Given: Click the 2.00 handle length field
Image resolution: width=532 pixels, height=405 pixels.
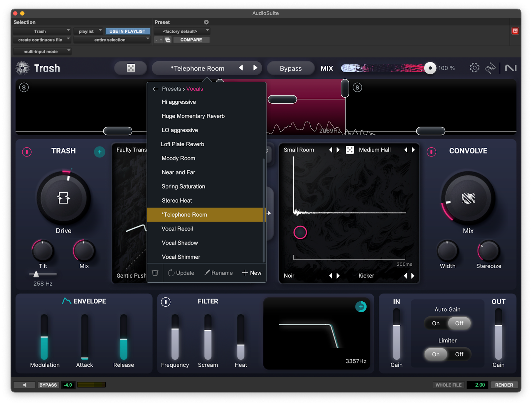Looking at the screenshot, I should 478,385.
